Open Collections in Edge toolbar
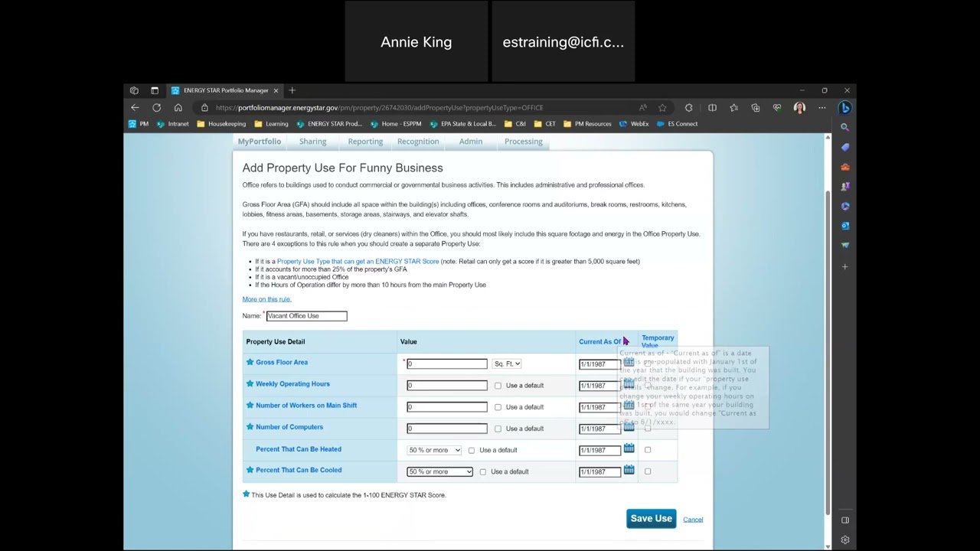 pyautogui.click(x=755, y=108)
